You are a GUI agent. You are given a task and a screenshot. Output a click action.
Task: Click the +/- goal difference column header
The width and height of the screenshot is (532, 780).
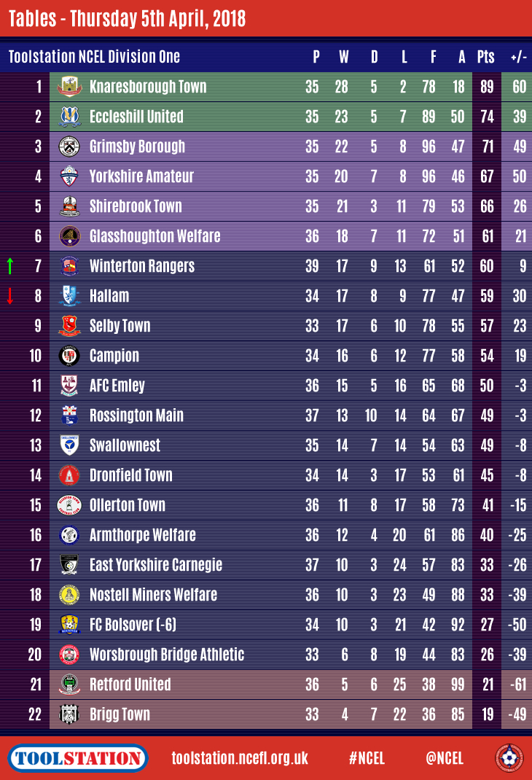[519, 57]
